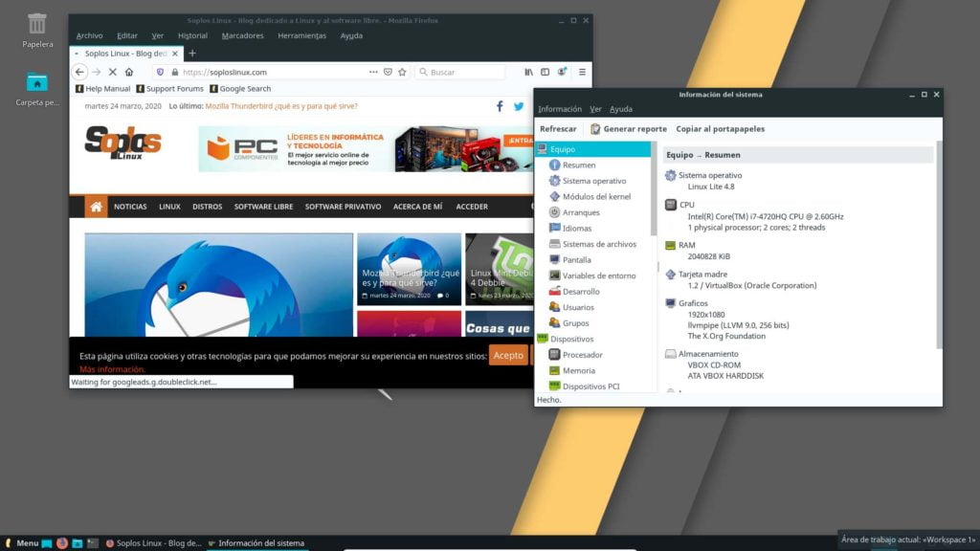This screenshot has height=551, width=980.
Task: Accept cookies with the Acepto button
Action: pyautogui.click(x=508, y=355)
